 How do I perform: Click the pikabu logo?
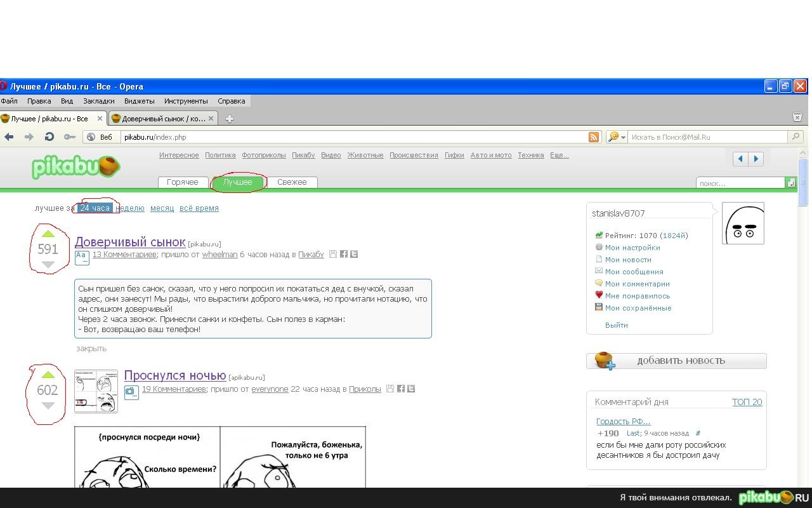click(x=75, y=167)
